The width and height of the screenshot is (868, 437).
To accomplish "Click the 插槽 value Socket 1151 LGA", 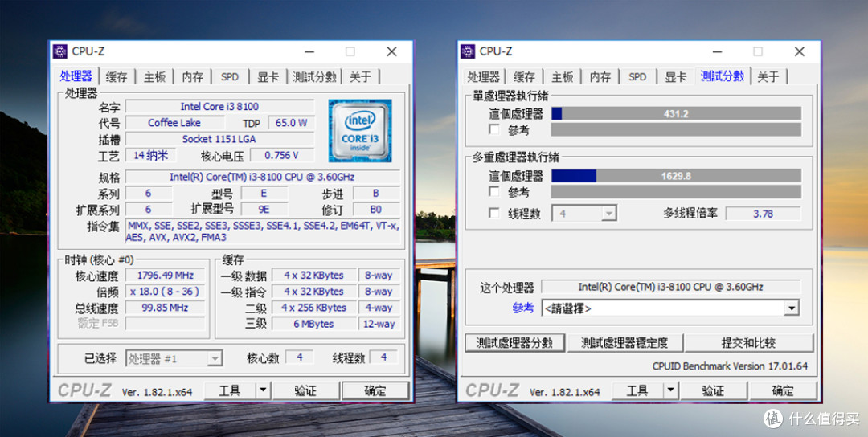I will (x=219, y=139).
